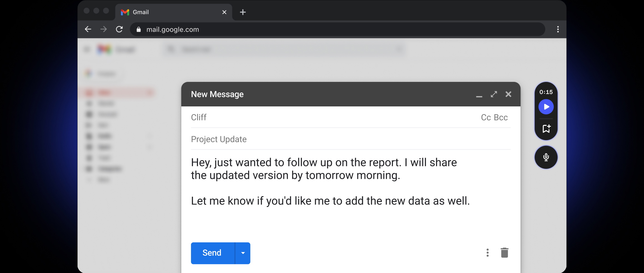
Task: Close the New Message compose window
Action: 508,94
